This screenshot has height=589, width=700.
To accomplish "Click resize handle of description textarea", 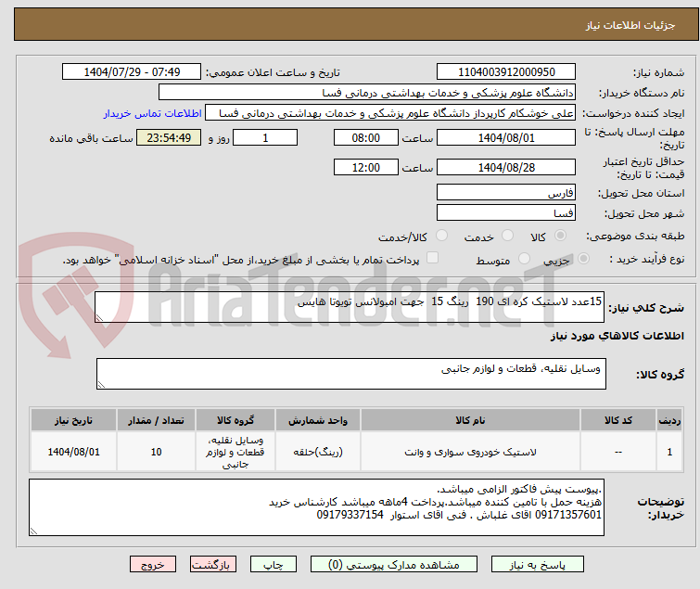I will (x=99, y=318).
